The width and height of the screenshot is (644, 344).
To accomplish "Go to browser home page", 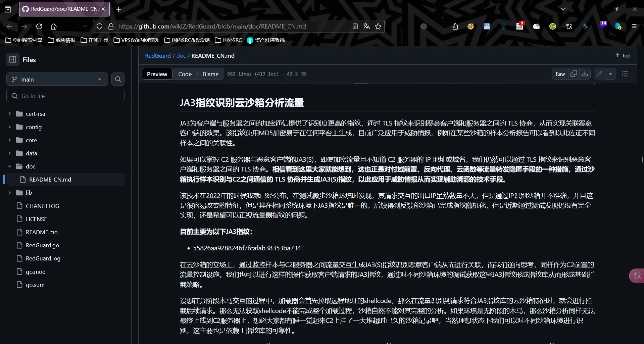I will [x=54, y=27].
